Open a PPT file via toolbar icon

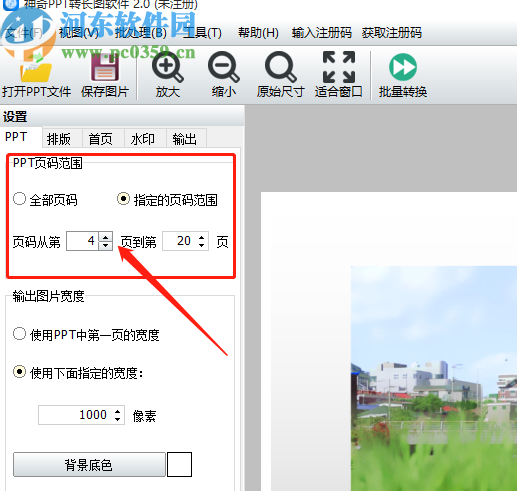(x=36, y=75)
